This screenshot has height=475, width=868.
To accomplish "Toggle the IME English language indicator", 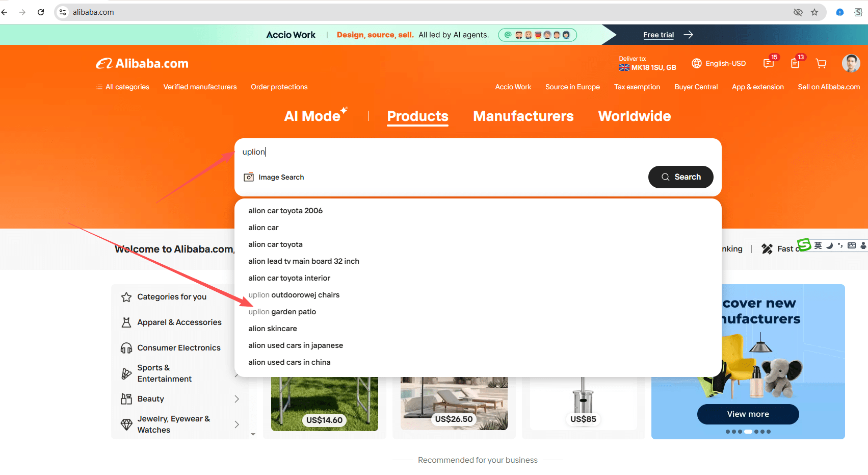I will click(x=818, y=245).
